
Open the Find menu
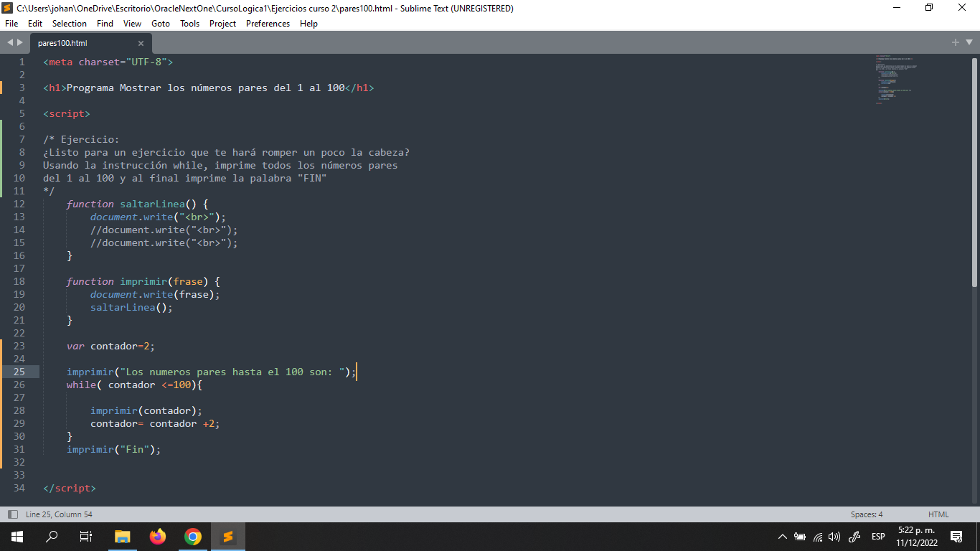(105, 24)
